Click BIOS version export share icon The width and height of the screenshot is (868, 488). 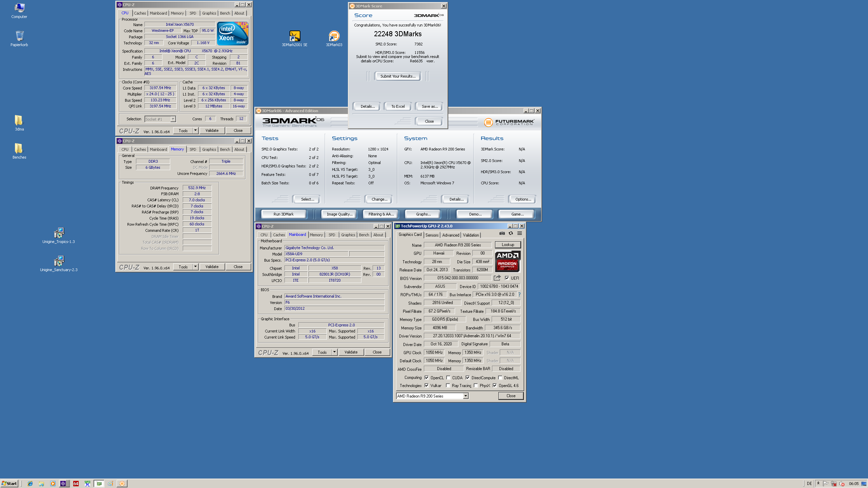pyautogui.click(x=497, y=278)
